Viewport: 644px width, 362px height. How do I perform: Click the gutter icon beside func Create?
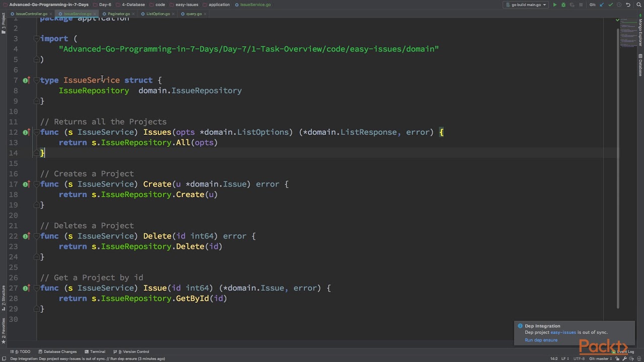point(26,184)
